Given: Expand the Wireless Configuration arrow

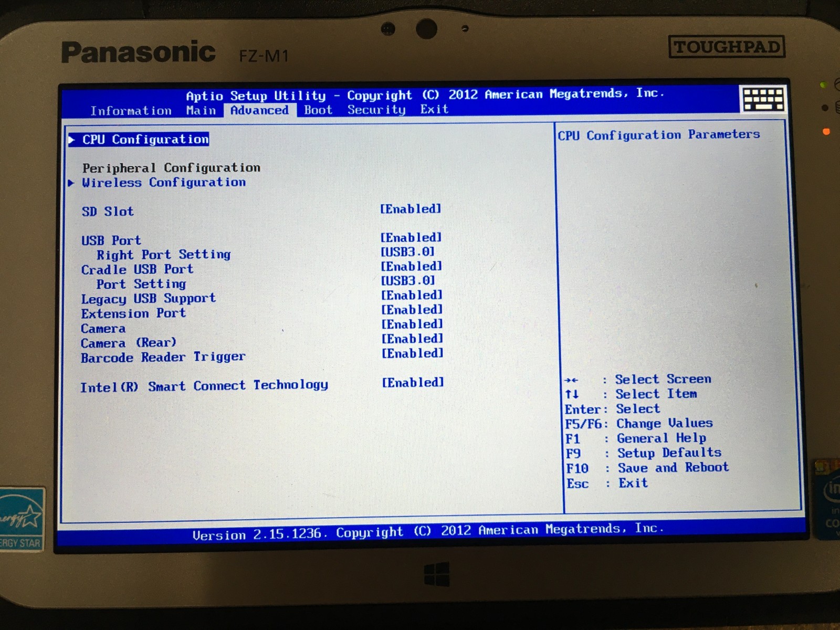Looking at the screenshot, I should (x=71, y=183).
